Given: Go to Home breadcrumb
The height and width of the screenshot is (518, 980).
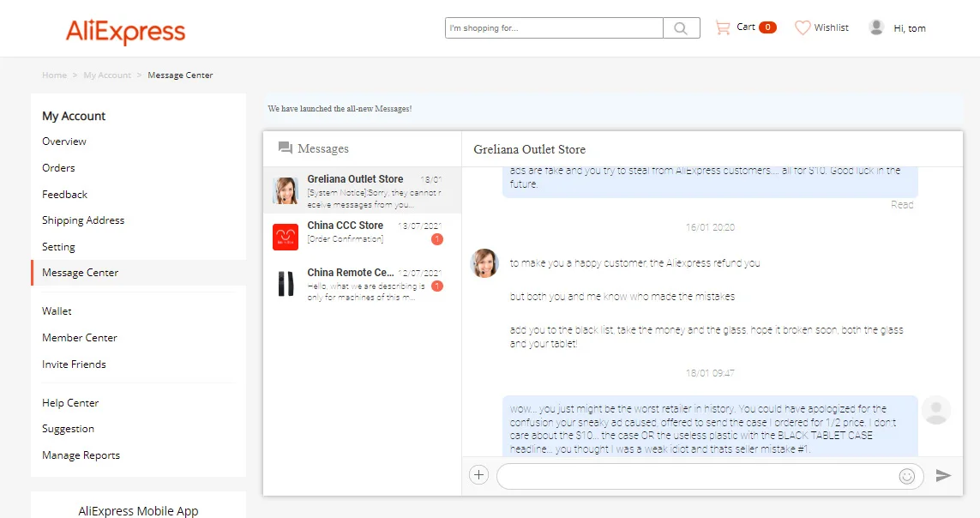Looking at the screenshot, I should coord(54,75).
